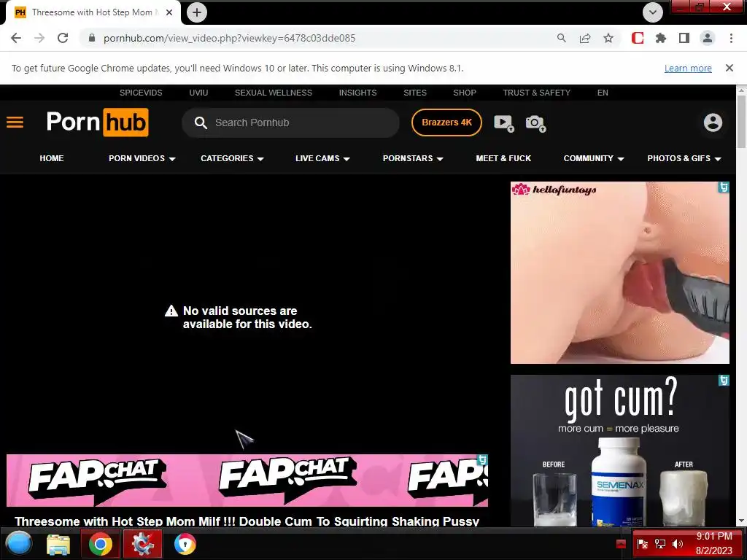Open File Explorer from the taskbar
The height and width of the screenshot is (560, 747).
(58, 544)
